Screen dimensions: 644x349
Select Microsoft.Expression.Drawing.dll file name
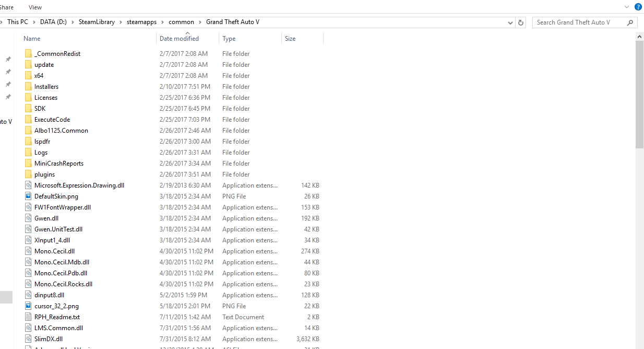coord(79,185)
